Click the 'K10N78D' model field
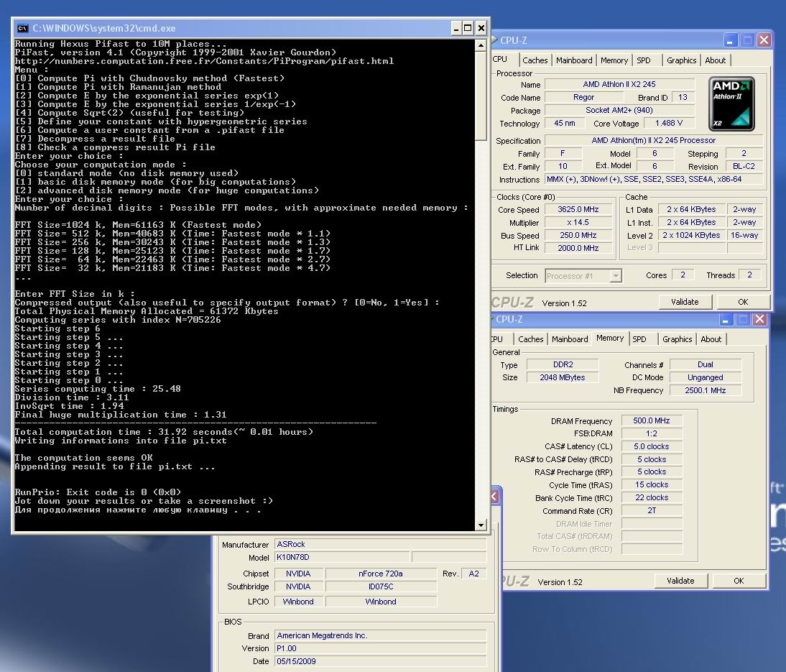The image size is (786, 672). tap(343, 557)
